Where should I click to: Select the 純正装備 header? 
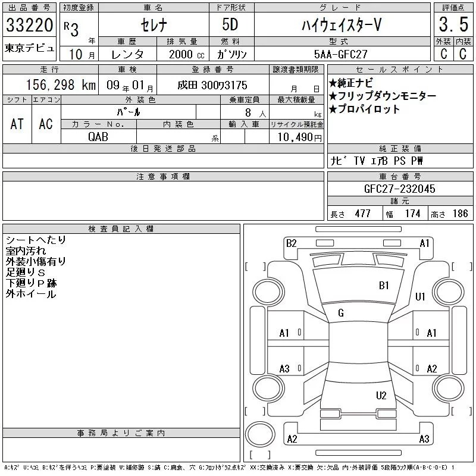click(400, 148)
